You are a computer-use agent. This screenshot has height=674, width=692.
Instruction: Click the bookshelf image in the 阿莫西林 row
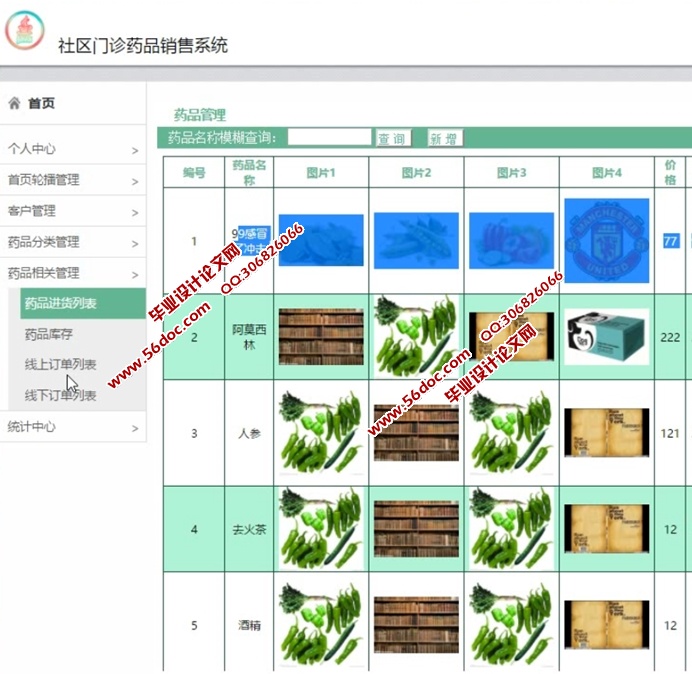321,337
